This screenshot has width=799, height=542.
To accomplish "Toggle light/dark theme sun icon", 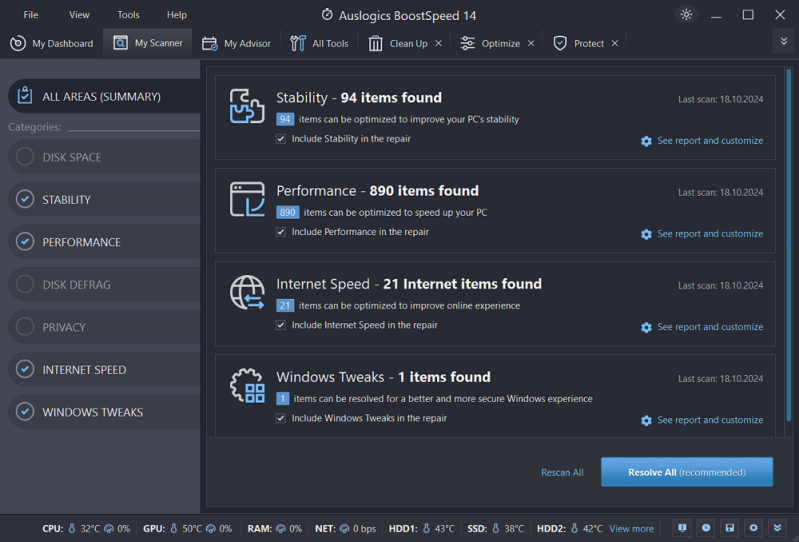I will click(x=686, y=14).
